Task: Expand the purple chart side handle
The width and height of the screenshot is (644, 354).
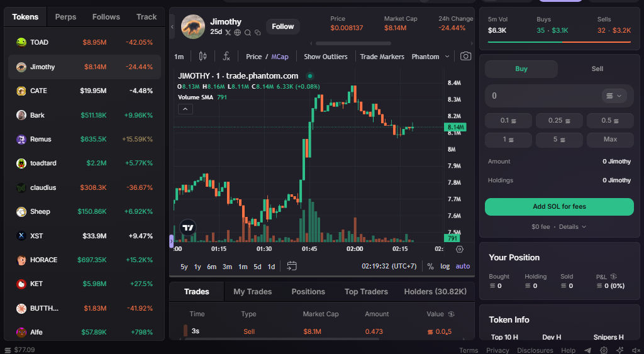Action: (171, 241)
